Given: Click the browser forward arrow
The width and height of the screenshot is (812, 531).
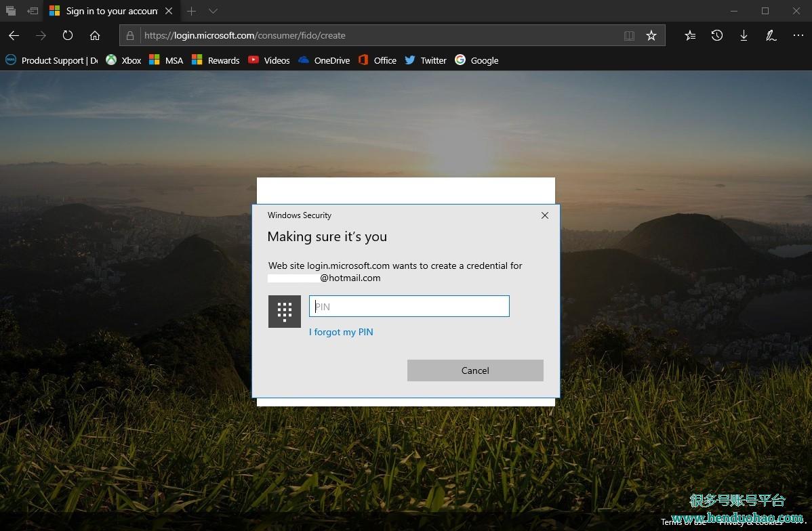Looking at the screenshot, I should click(x=41, y=36).
